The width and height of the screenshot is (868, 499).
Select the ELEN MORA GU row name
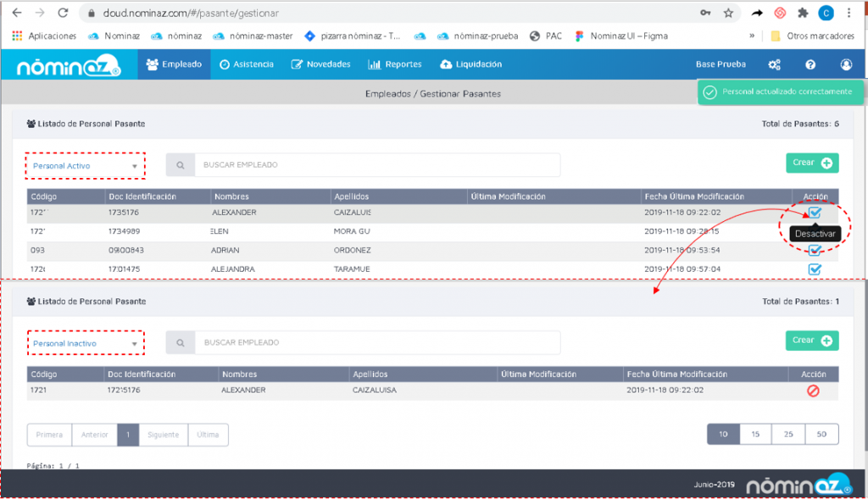point(220,231)
